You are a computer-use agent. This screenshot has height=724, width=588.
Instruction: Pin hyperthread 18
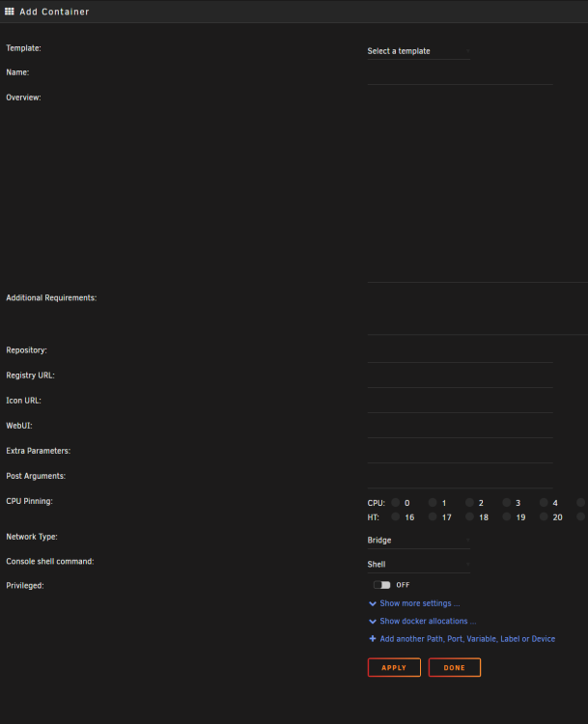click(469, 516)
